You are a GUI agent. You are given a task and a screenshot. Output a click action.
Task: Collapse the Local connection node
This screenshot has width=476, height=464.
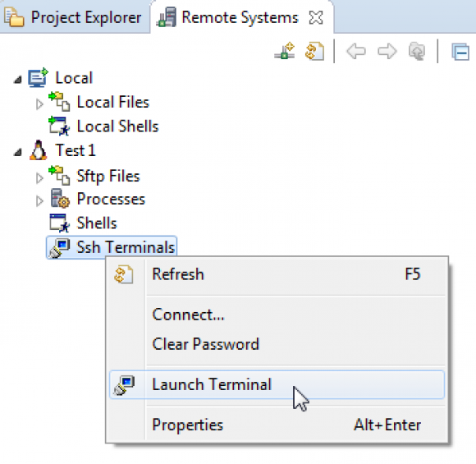18,80
